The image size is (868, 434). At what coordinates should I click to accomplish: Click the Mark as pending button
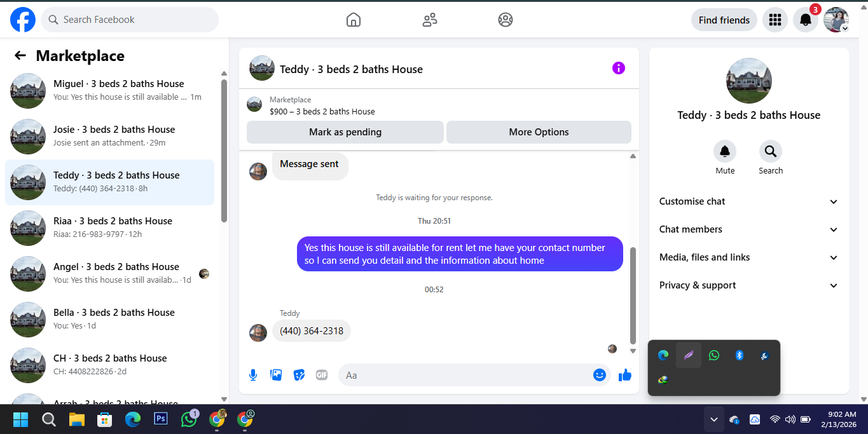click(345, 132)
